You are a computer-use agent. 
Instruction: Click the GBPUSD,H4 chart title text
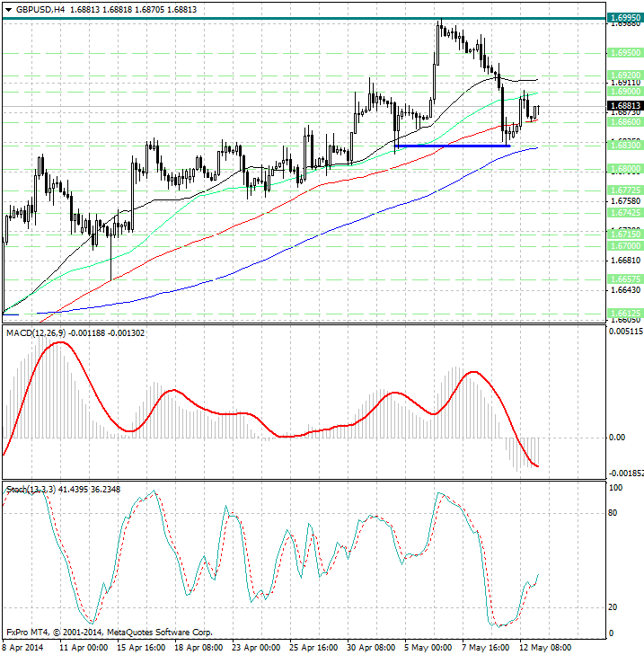40,10
